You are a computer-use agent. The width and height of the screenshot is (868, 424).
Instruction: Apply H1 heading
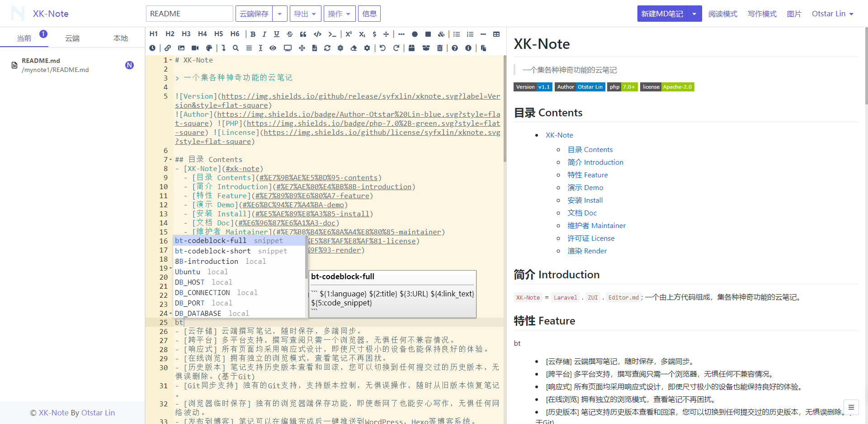154,34
